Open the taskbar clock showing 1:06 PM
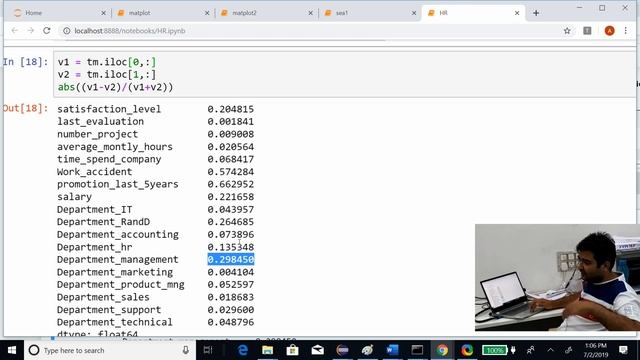The width and height of the screenshot is (640, 360). click(x=596, y=350)
